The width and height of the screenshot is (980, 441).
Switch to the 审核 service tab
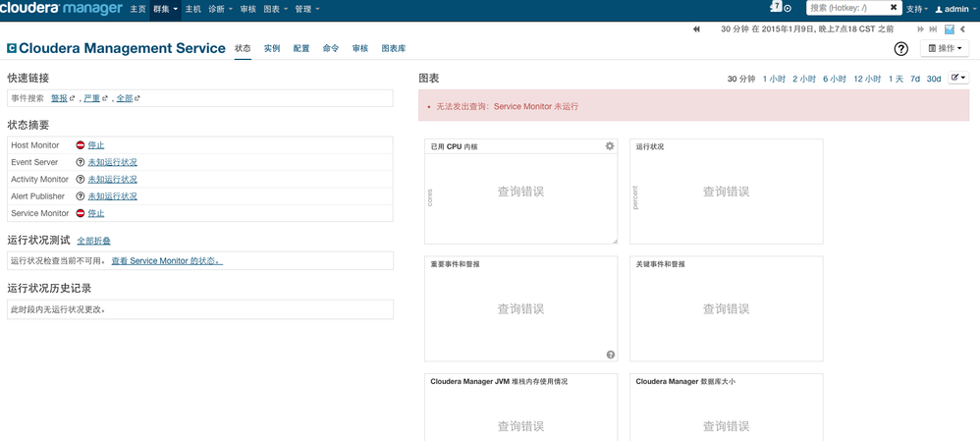click(x=360, y=49)
